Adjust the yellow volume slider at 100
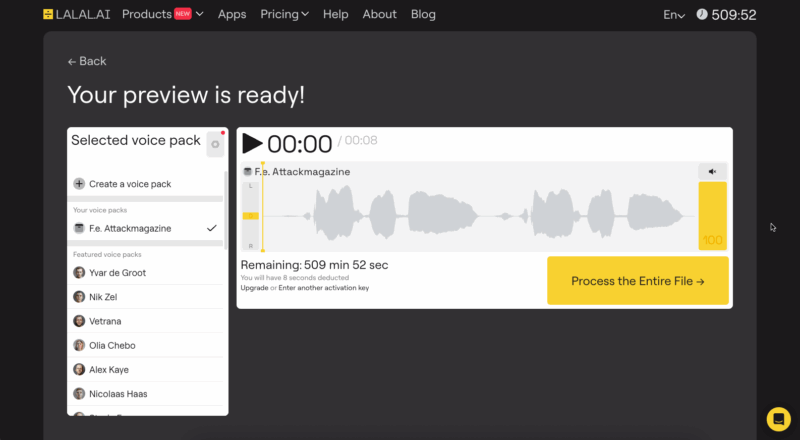 [x=712, y=216]
